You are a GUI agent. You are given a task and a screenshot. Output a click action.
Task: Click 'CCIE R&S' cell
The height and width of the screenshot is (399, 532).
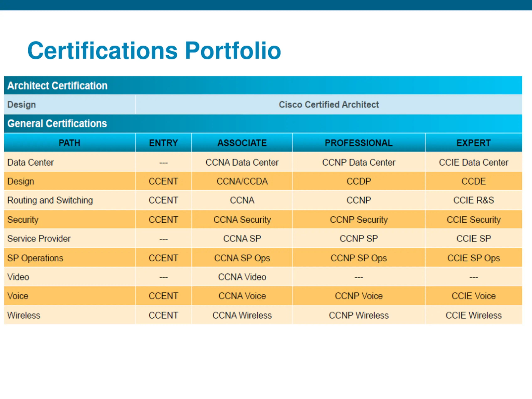click(474, 200)
